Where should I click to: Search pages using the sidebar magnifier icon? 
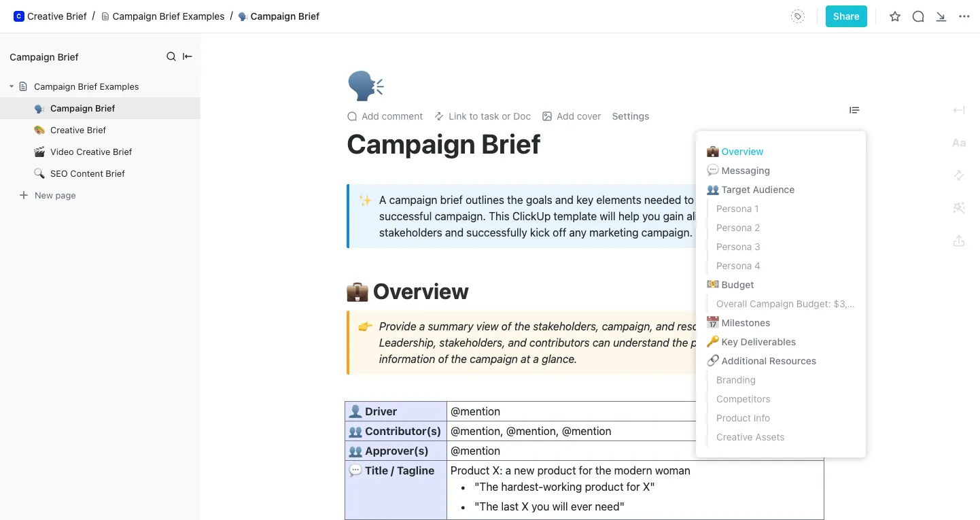click(171, 56)
